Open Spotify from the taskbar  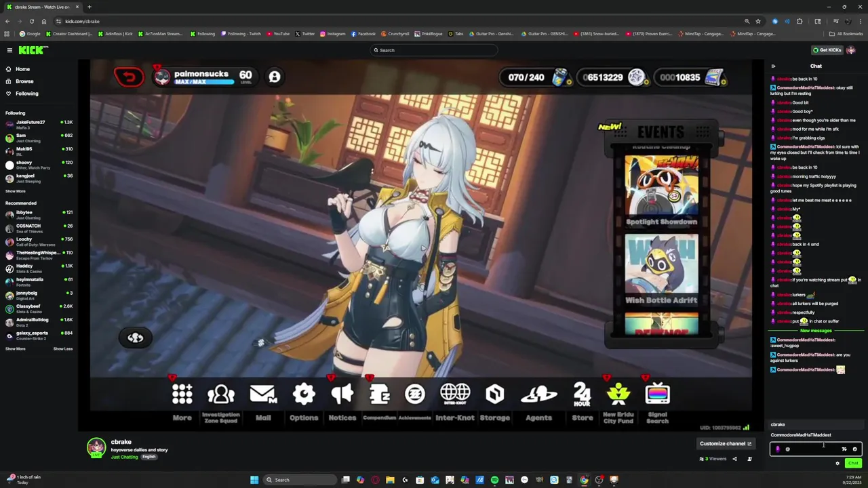494,480
